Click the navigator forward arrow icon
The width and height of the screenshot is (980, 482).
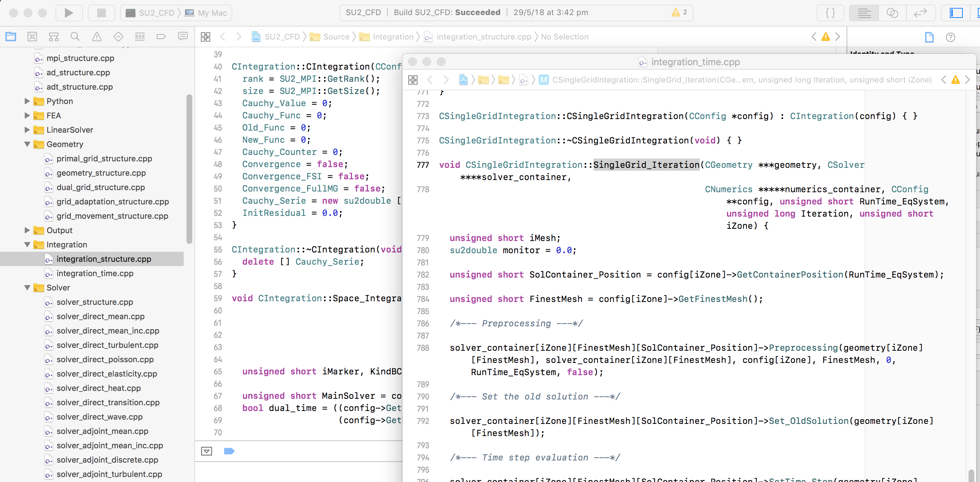click(x=239, y=36)
